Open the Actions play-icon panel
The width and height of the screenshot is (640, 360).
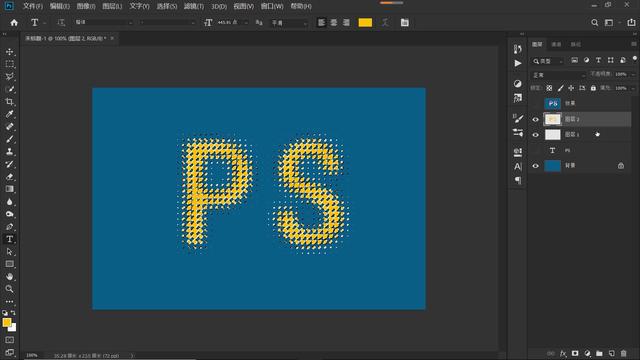pyautogui.click(x=518, y=63)
